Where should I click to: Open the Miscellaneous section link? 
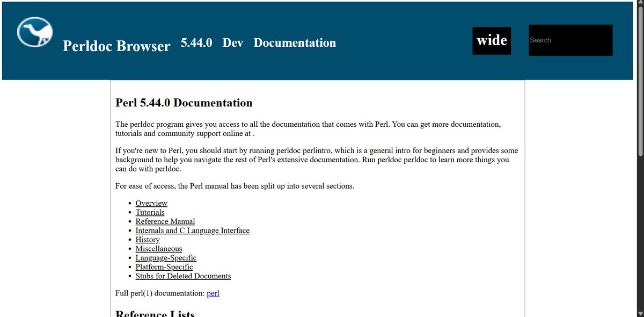(159, 249)
